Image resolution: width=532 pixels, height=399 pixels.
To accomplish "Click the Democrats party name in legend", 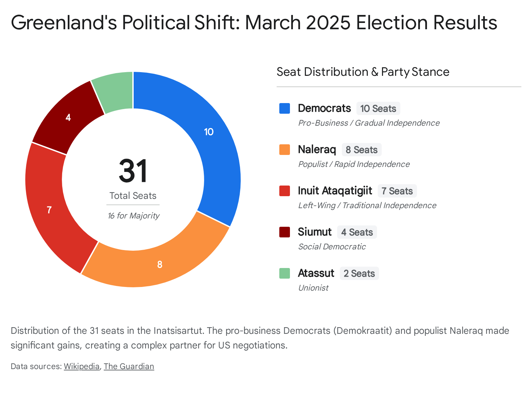I will (324, 108).
